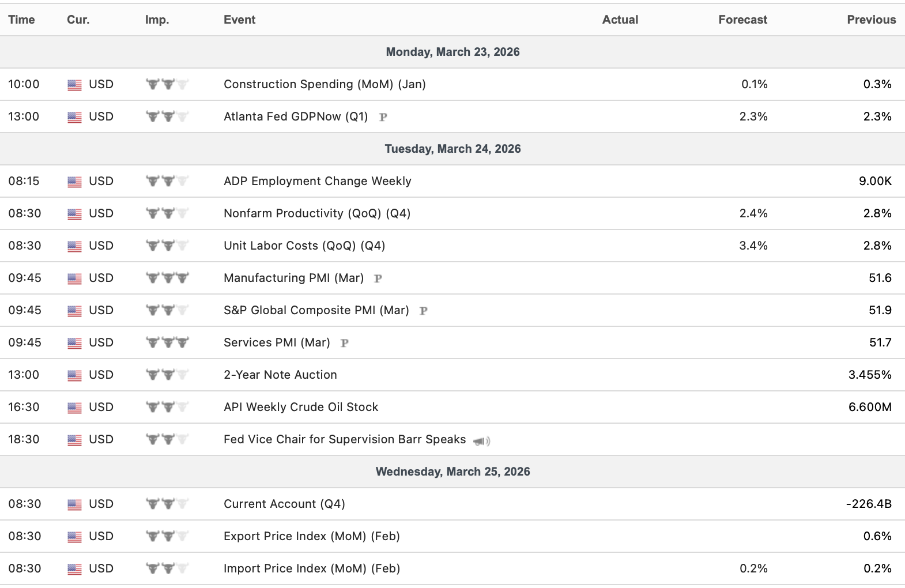Click the preliminary P icon beside Services PMI
The height and width of the screenshot is (588, 905).
click(x=345, y=343)
